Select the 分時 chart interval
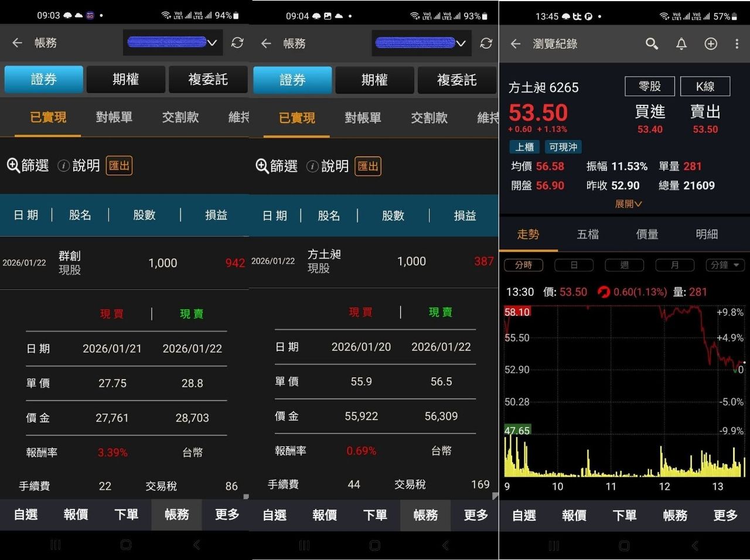 click(523, 265)
